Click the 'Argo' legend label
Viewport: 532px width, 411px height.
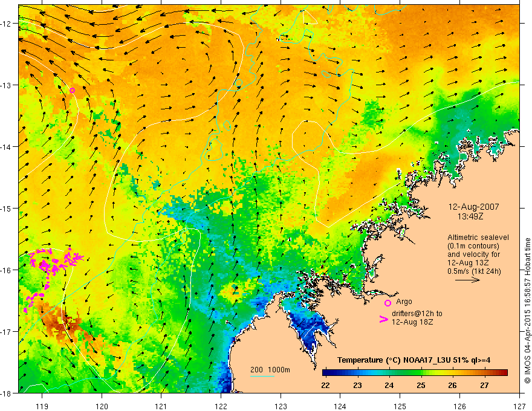(404, 302)
